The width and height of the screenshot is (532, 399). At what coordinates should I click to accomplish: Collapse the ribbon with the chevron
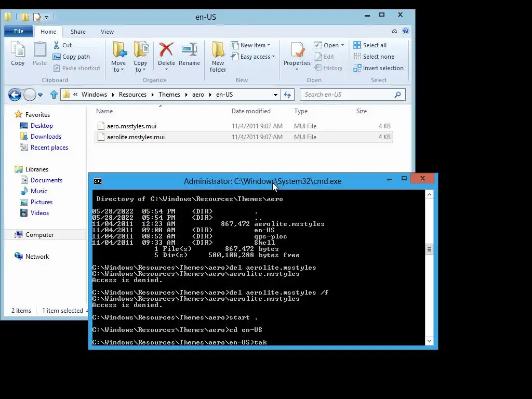coord(394,31)
